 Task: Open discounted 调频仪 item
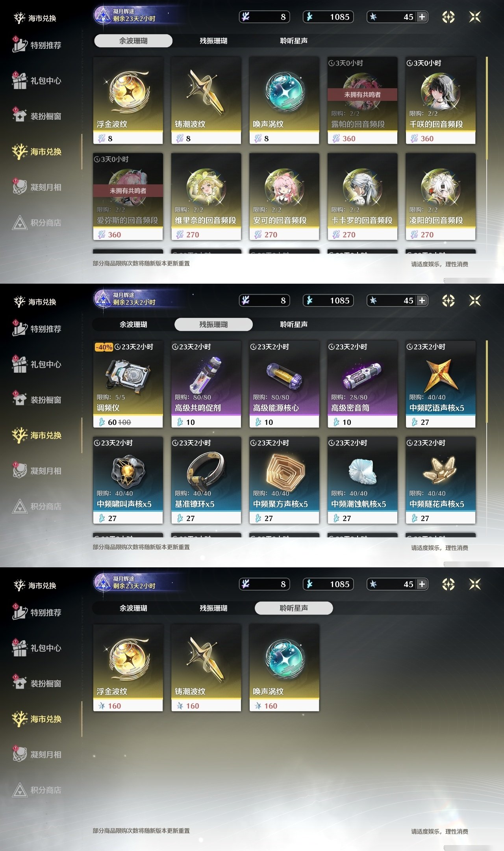coord(128,384)
